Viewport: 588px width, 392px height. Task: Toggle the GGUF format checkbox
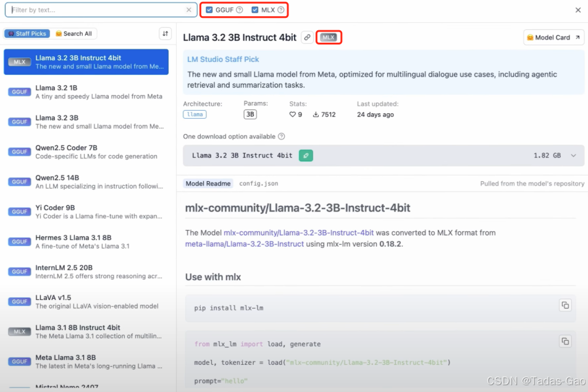(x=209, y=10)
